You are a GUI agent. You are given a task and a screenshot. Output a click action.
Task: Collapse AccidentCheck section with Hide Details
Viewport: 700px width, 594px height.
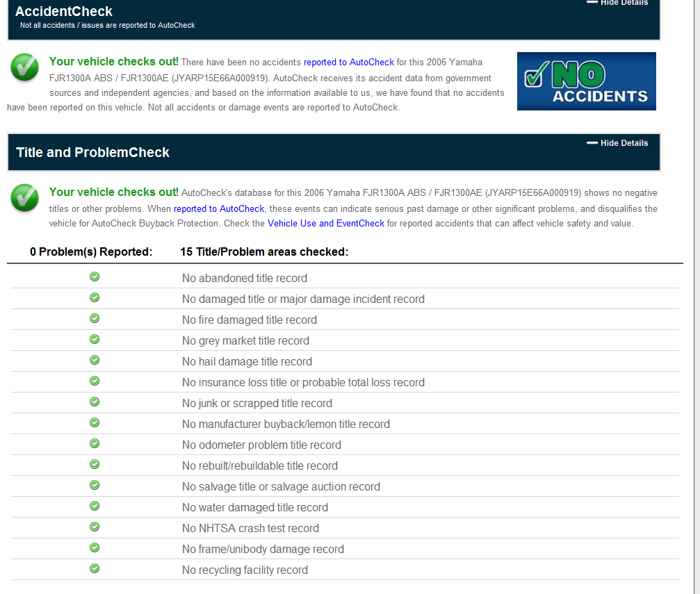pos(617,2)
